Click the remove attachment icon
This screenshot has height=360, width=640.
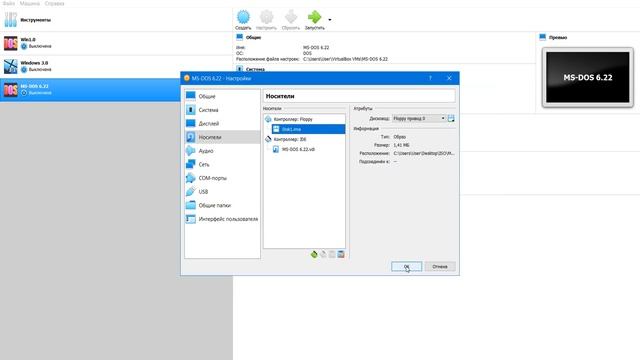pos(341,254)
